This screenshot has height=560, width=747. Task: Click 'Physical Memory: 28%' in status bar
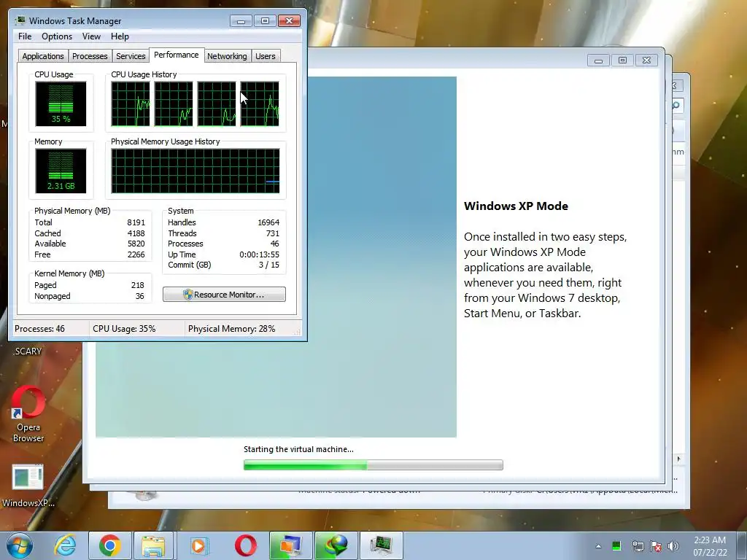231,329
